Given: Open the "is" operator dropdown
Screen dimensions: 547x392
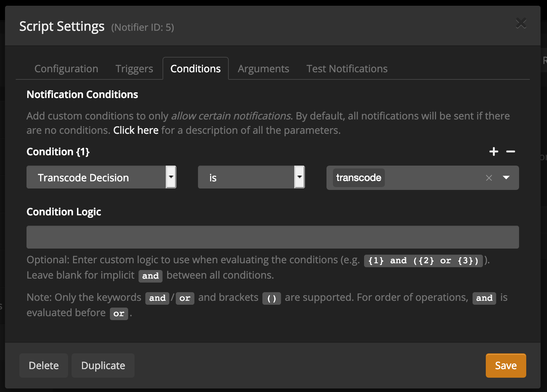Looking at the screenshot, I should [x=251, y=177].
